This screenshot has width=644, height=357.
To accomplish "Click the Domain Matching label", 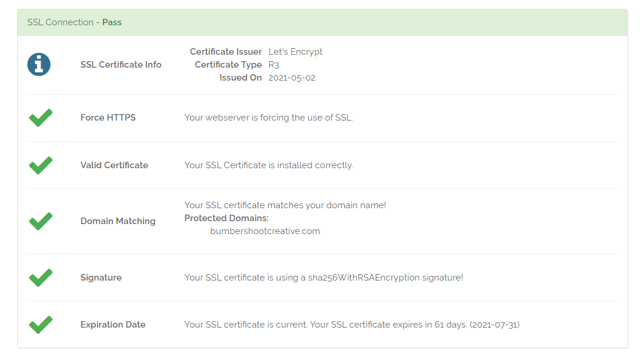I will pyautogui.click(x=118, y=221).
